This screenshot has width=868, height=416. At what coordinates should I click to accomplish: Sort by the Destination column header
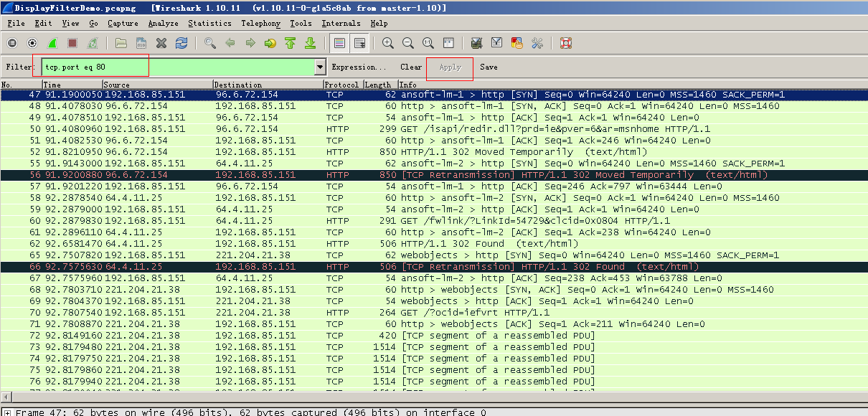[x=268, y=85]
